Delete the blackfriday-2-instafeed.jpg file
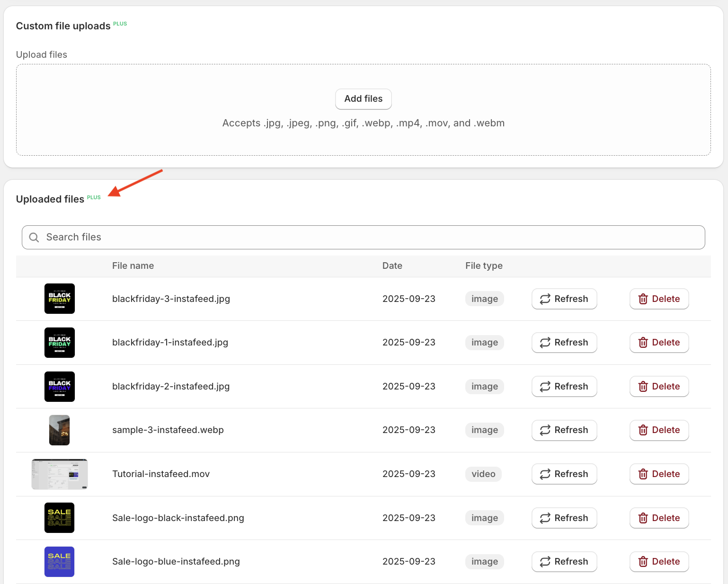 (659, 386)
